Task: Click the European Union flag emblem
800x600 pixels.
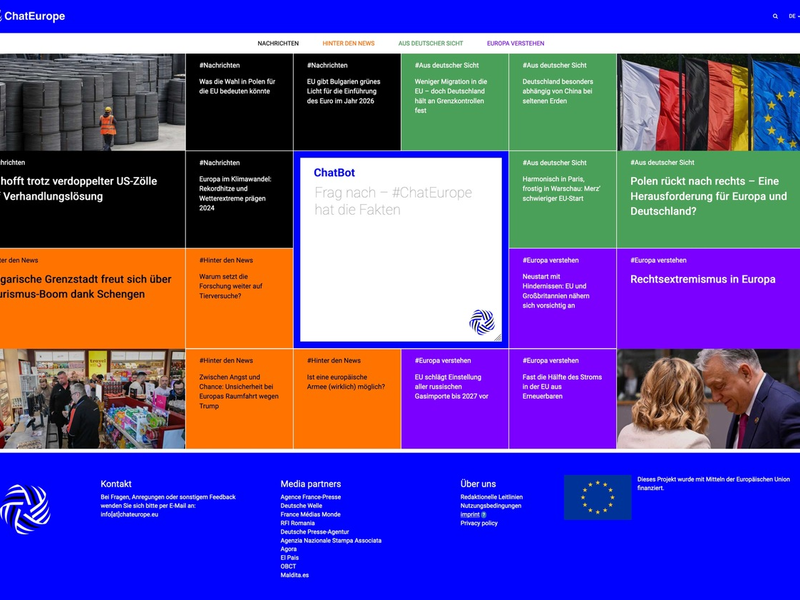Action: (x=597, y=497)
